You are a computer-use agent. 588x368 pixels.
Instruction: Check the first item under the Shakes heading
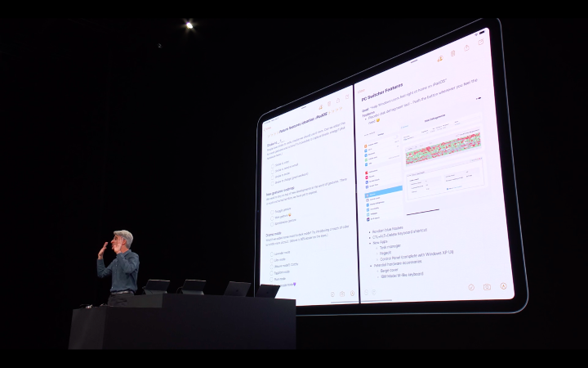(273, 166)
